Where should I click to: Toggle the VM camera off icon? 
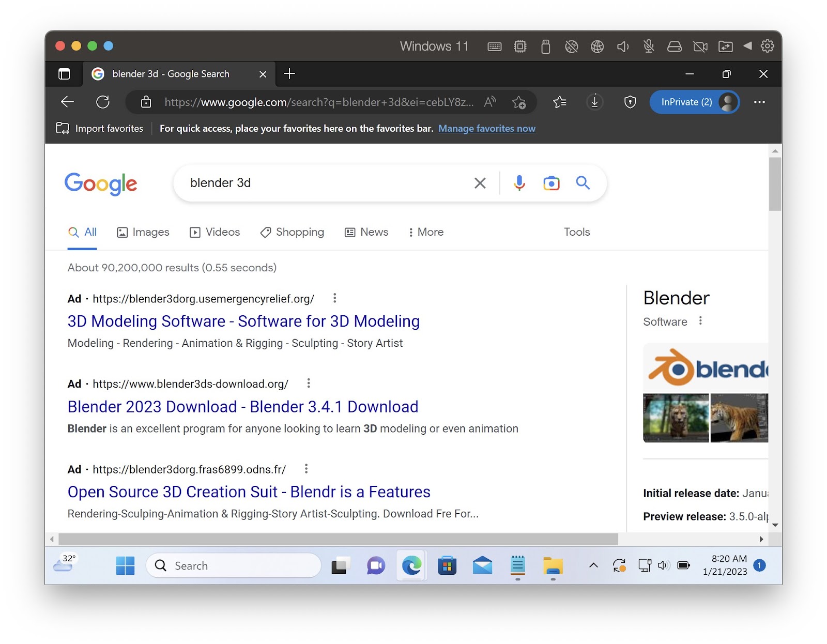(x=700, y=47)
